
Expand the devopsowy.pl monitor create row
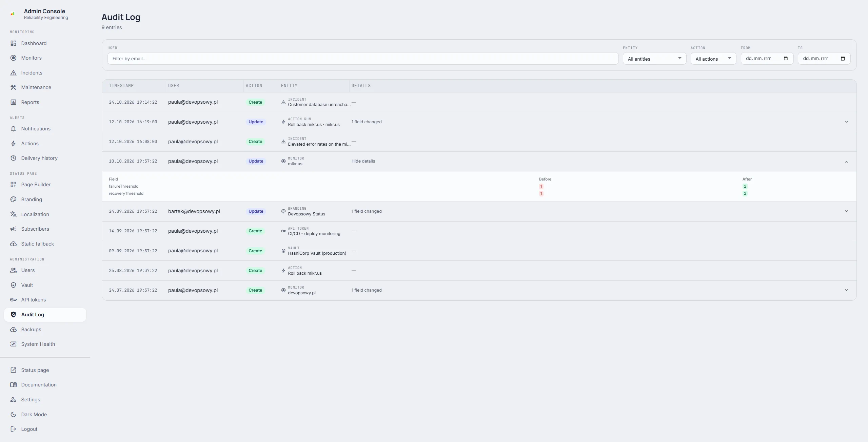846,290
